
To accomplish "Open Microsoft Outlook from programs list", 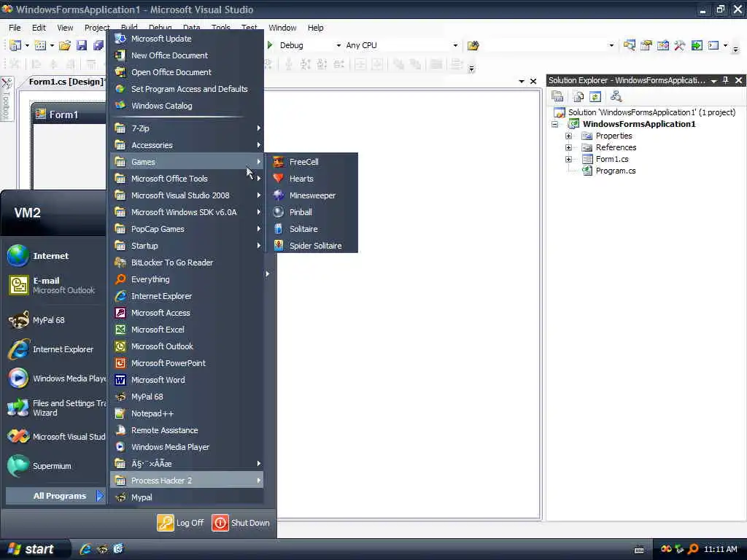I will click(x=187, y=346).
